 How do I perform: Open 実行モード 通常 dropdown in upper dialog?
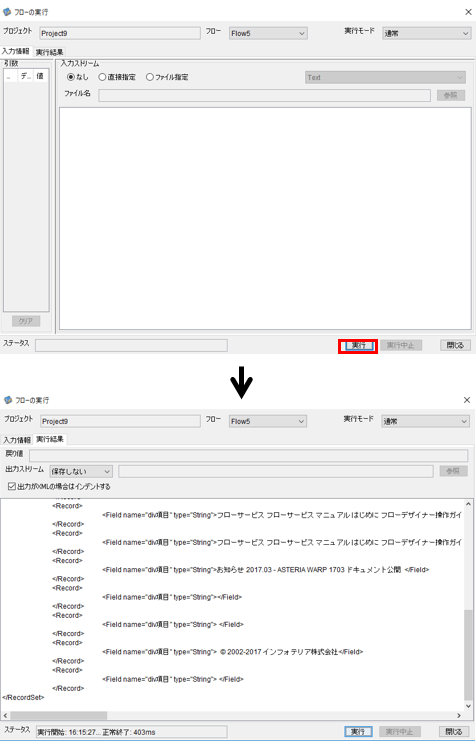[x=426, y=34]
